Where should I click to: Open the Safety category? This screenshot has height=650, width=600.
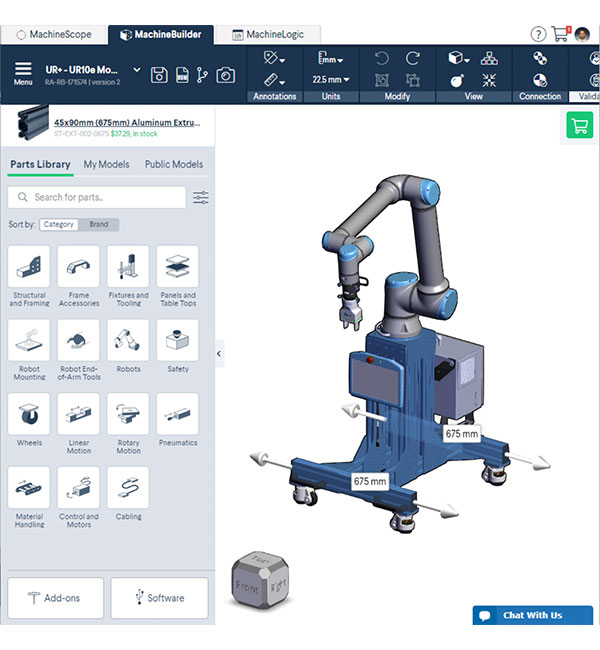tap(178, 346)
